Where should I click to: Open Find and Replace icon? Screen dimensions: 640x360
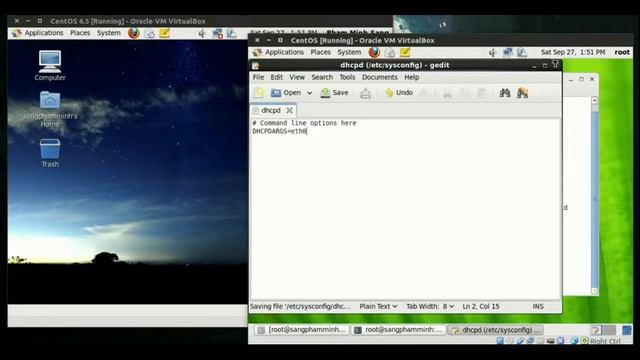(x=522, y=93)
